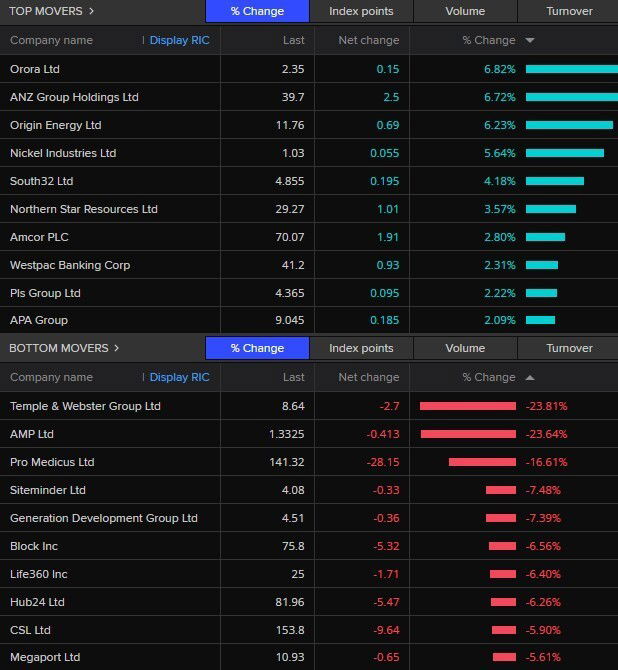This screenshot has width=618, height=670.
Task: Open ANZ Group Holdings Ltd
Action: pyautogui.click(x=74, y=97)
